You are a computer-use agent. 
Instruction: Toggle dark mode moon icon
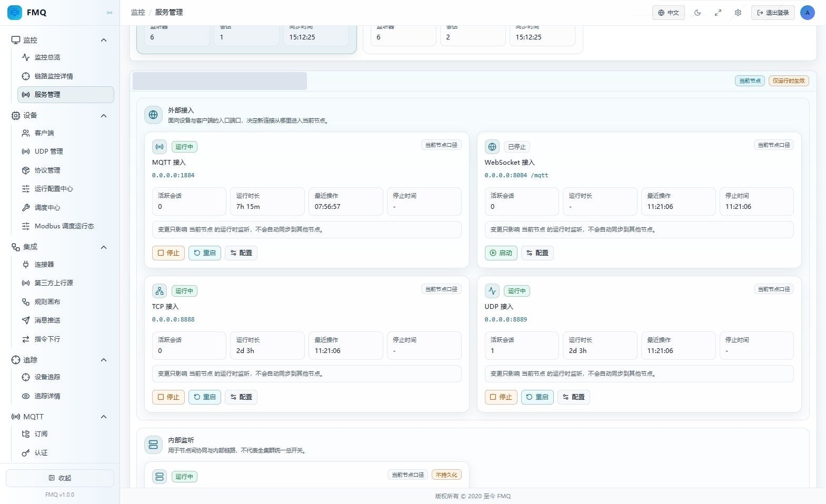[698, 13]
